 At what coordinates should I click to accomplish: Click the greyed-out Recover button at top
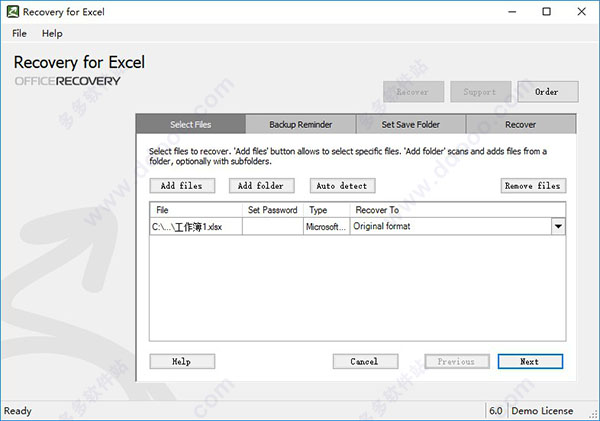(x=413, y=92)
